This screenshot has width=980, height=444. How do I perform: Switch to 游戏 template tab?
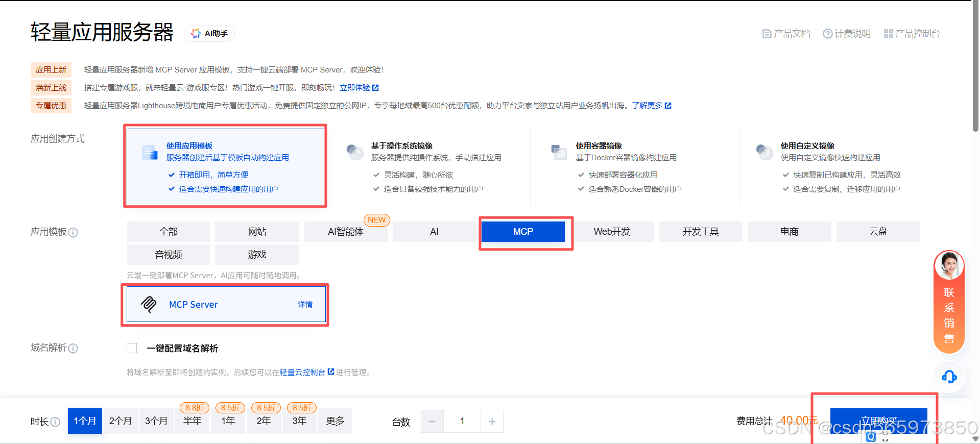257,255
